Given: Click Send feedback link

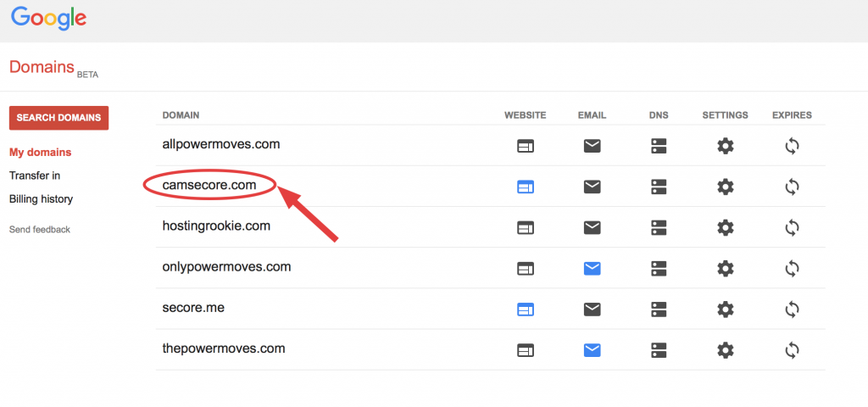Looking at the screenshot, I should click(x=40, y=229).
